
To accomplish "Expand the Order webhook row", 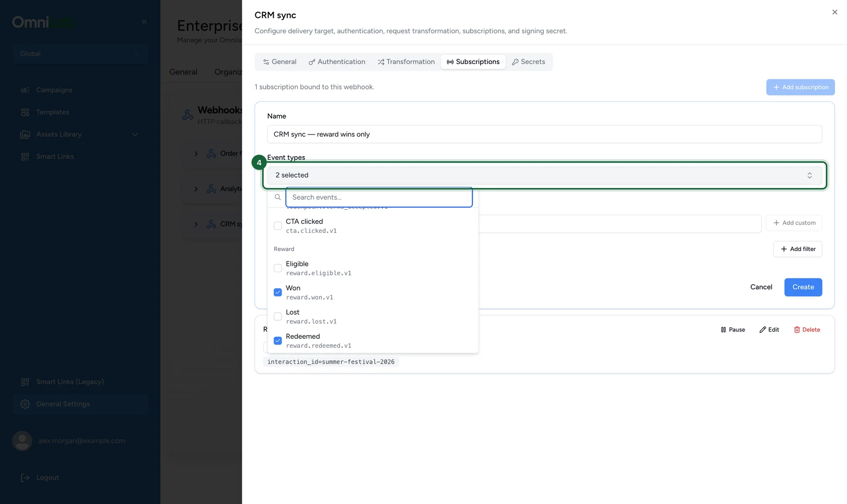I will pos(196,154).
